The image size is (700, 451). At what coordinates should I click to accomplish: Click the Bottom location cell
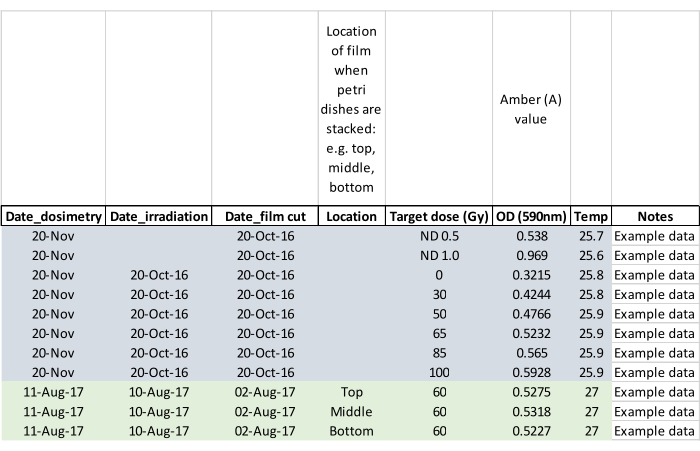click(351, 431)
